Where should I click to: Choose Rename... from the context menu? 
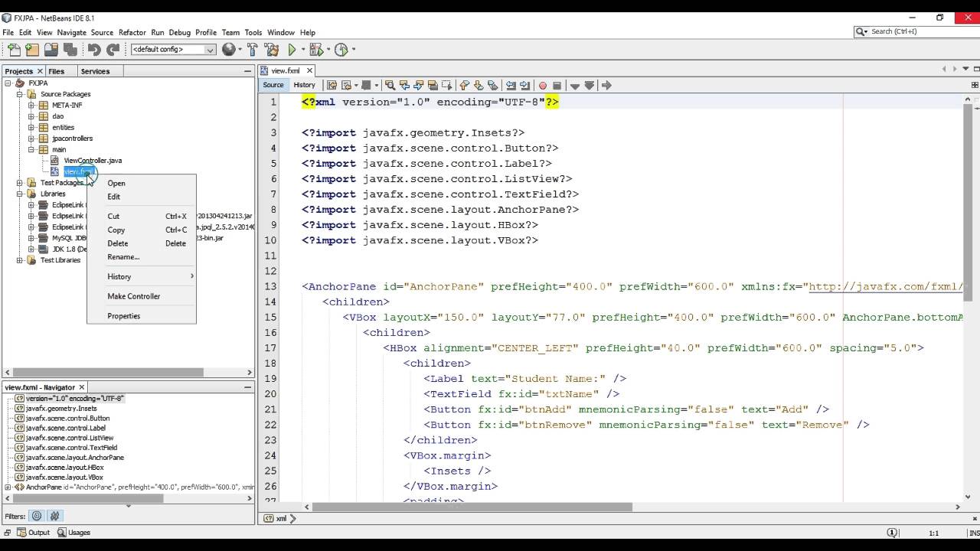tap(141, 257)
